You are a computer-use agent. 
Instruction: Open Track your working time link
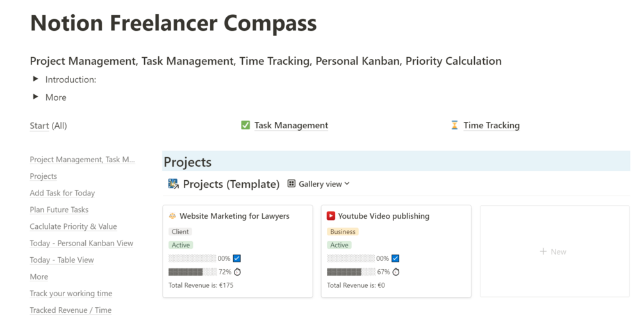tap(70, 294)
